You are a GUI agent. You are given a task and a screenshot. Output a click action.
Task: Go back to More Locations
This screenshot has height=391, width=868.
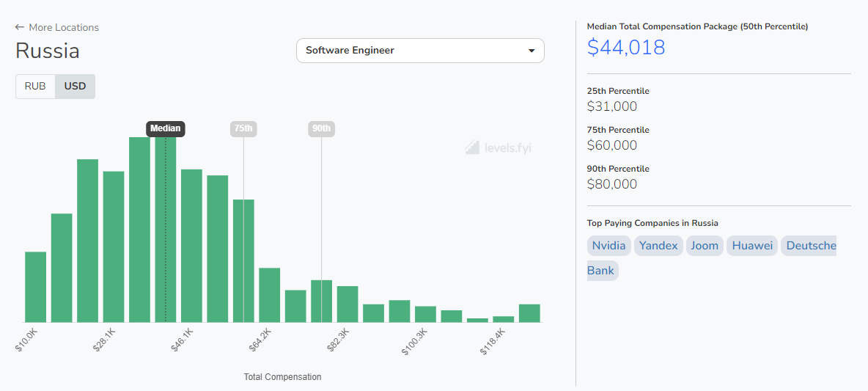point(63,27)
